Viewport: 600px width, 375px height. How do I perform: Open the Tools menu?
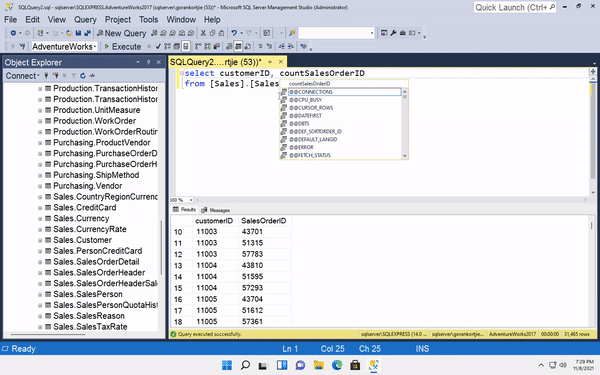click(148, 20)
